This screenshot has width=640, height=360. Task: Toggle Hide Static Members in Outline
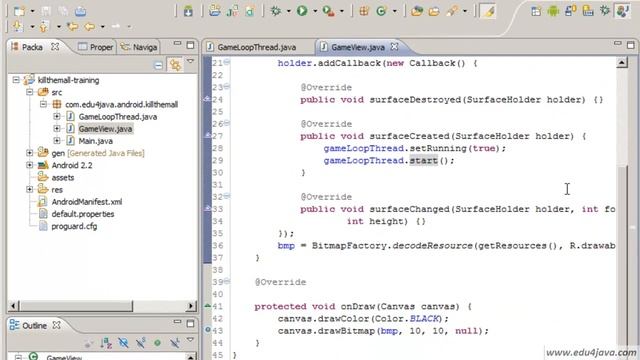(141, 343)
